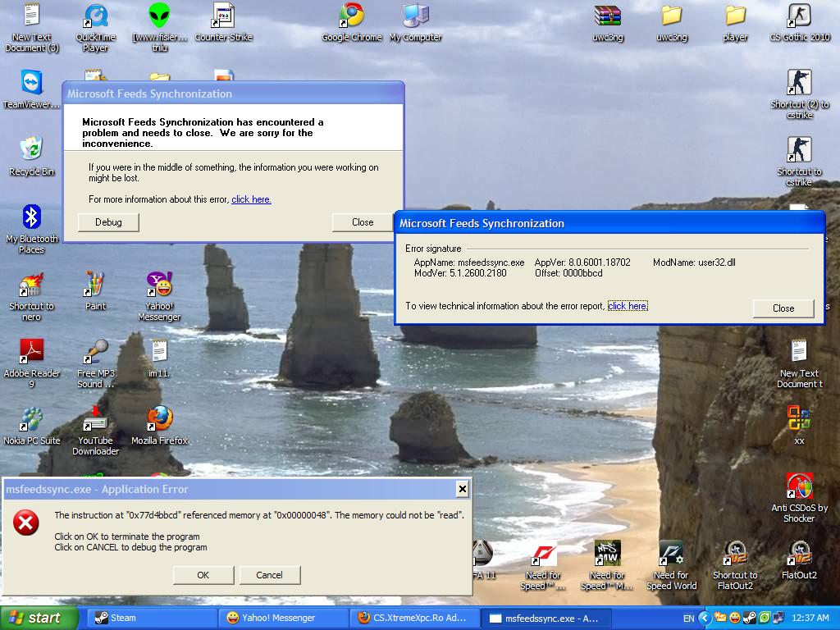
Task: Open the xx Office icon on desktop
Action: pos(799,426)
